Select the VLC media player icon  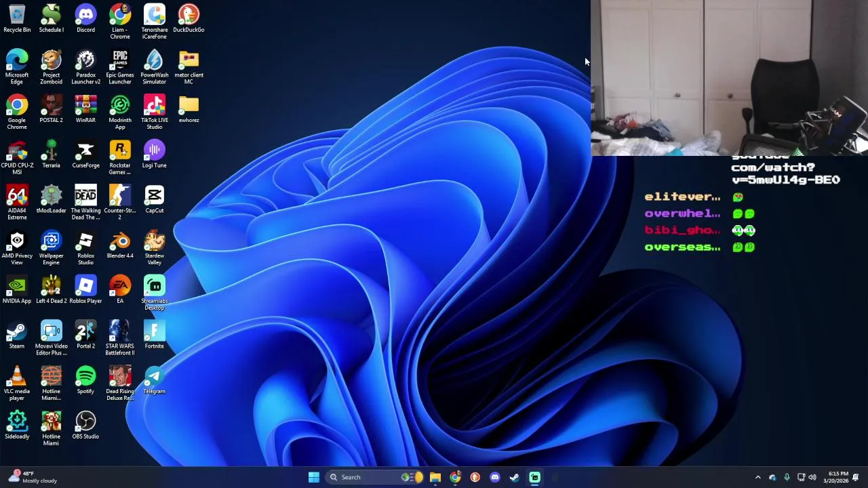pos(17,384)
